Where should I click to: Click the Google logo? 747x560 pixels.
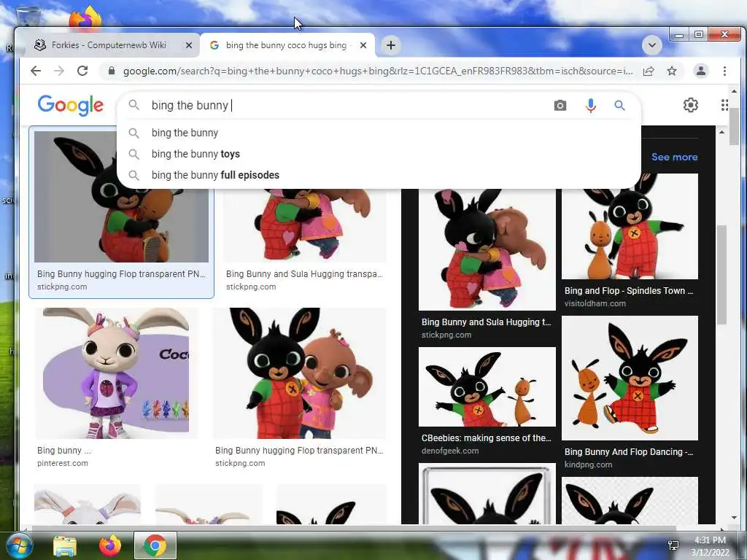[x=71, y=105]
